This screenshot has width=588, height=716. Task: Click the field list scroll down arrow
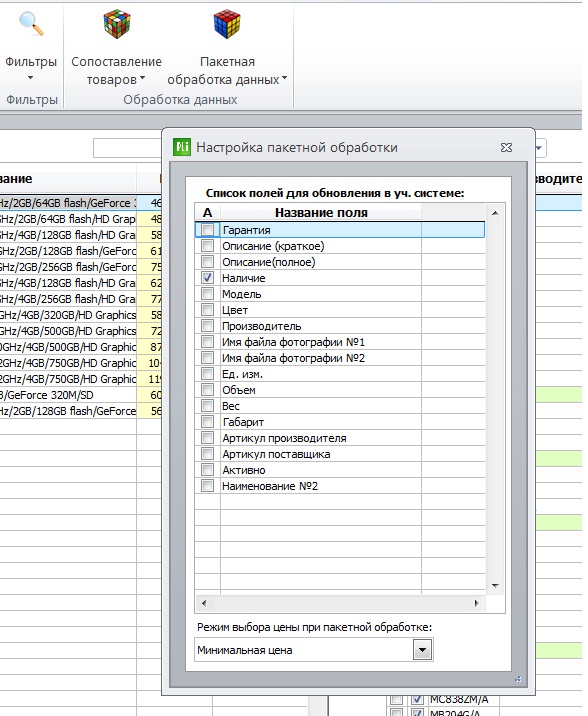(x=495, y=585)
